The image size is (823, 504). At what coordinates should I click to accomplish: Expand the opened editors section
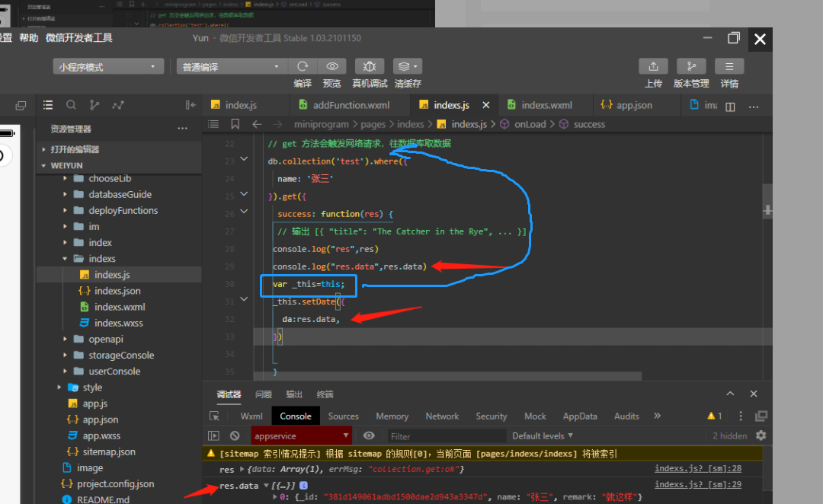[x=43, y=149]
